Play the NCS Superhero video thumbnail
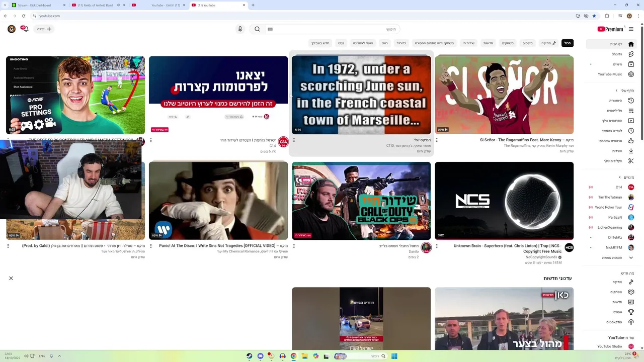Image resolution: width=644 pixels, height=362 pixels. click(x=504, y=201)
